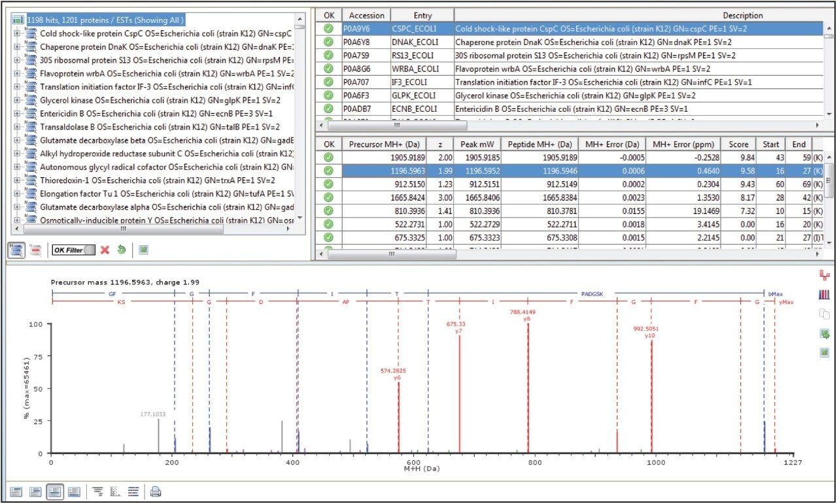Viewport: 837px width, 504px height.
Task: Click the printer icon
Action: tap(156, 492)
